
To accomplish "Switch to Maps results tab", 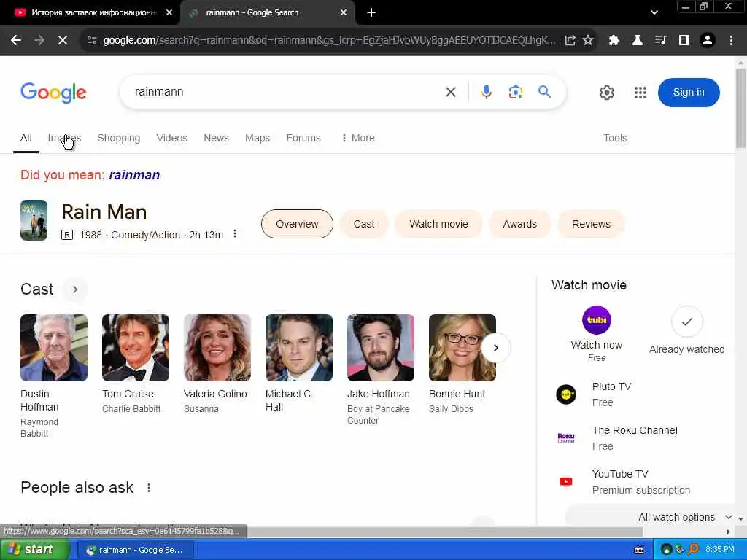I will 258,138.
